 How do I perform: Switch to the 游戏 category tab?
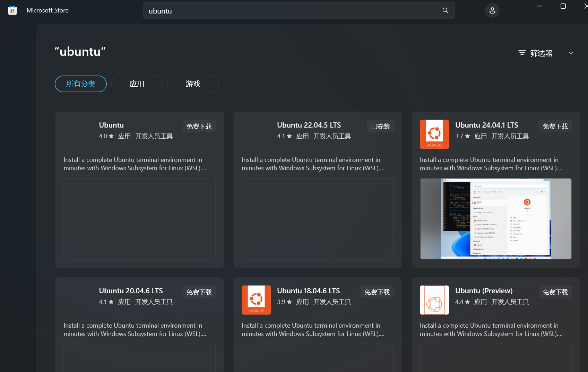[193, 84]
